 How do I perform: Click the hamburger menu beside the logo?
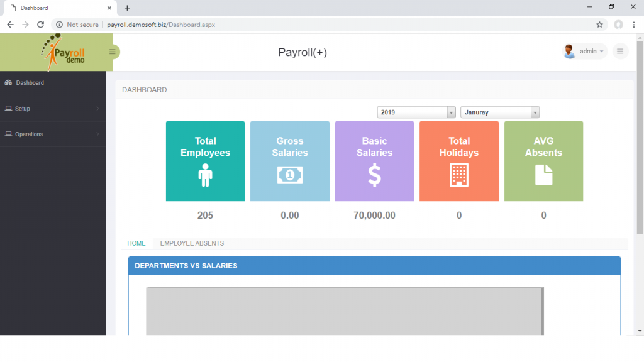pyautogui.click(x=113, y=52)
